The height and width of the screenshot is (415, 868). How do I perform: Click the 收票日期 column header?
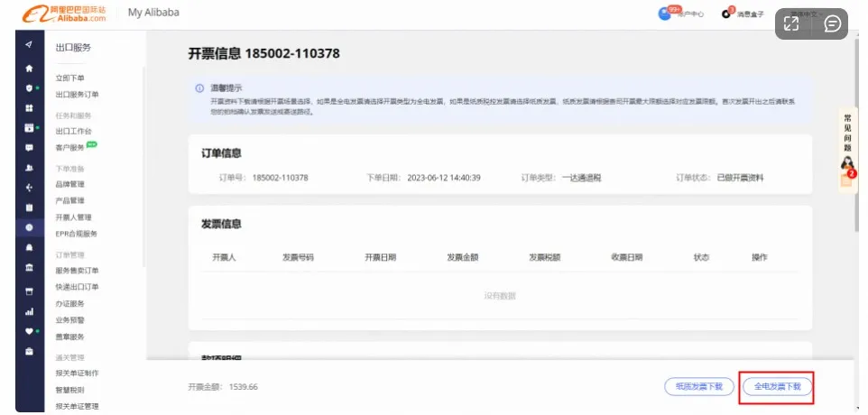(627, 257)
